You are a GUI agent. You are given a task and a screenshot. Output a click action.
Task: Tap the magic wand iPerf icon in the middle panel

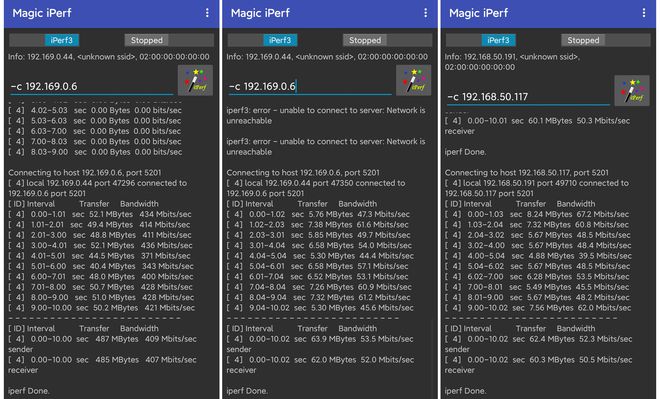[413, 80]
